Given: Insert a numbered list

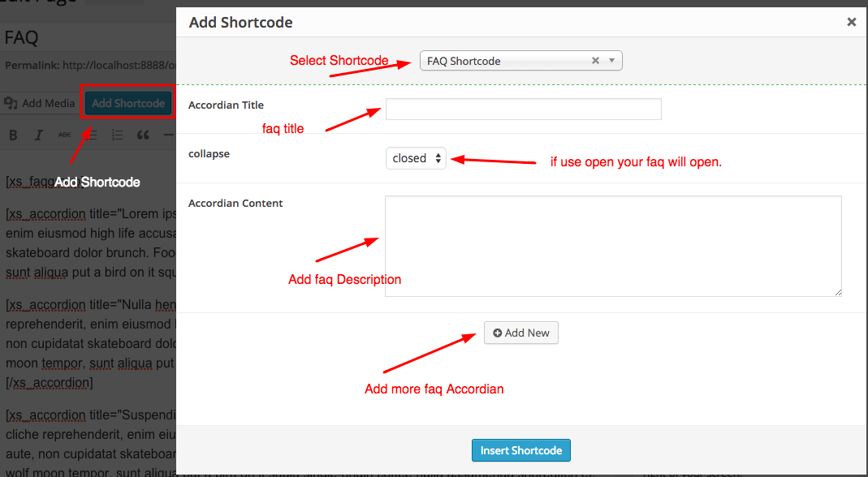Looking at the screenshot, I should pyautogui.click(x=117, y=135).
